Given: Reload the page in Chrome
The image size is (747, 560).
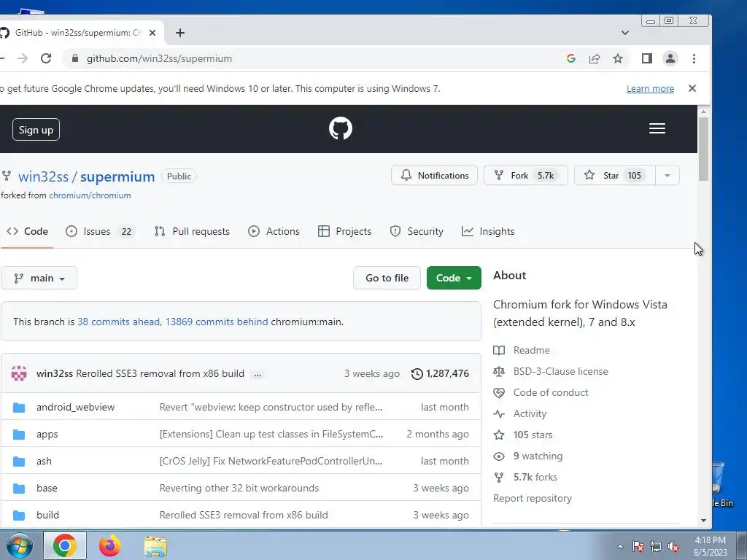Looking at the screenshot, I should (x=46, y=58).
